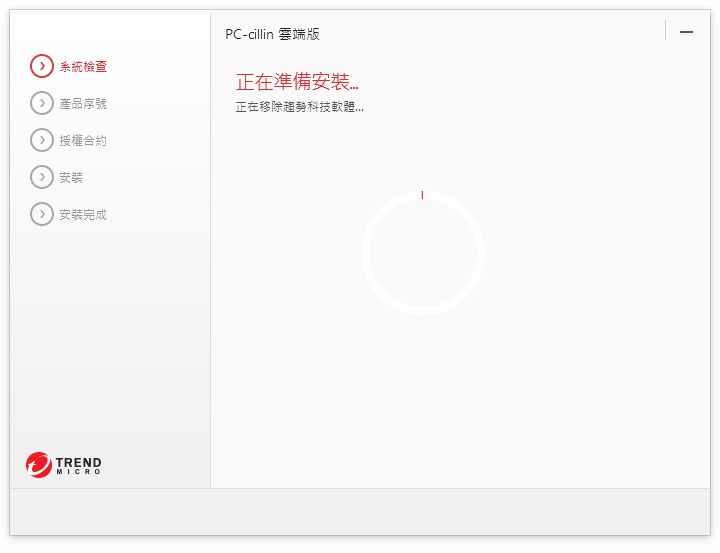
Task: Click the 系統檢查 step arrow icon
Action: pyautogui.click(x=42, y=66)
